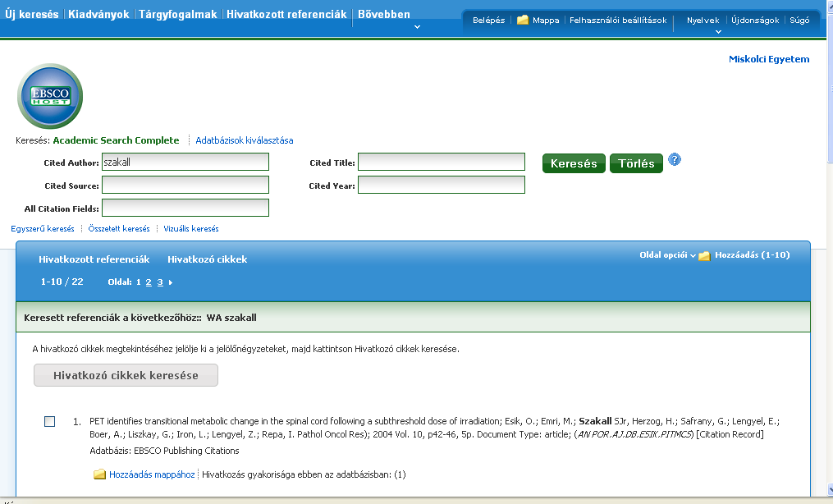This screenshot has height=504, width=833.
Task: Click Miskolci Egyetem link
Action: (x=769, y=59)
